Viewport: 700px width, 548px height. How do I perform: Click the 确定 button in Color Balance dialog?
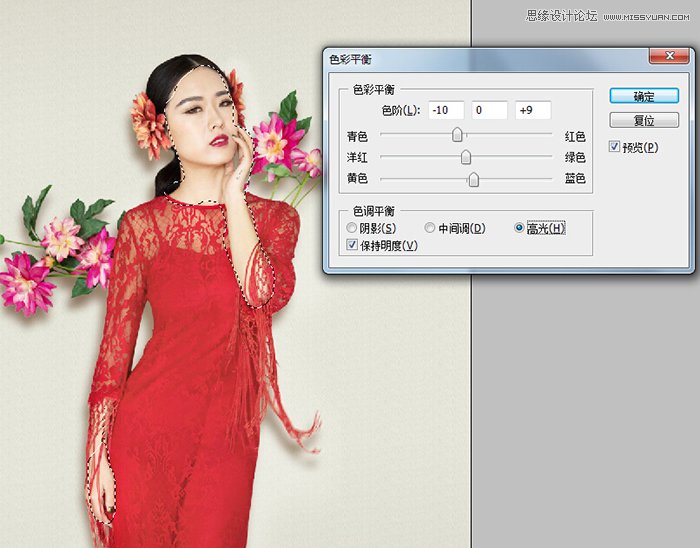tap(644, 96)
